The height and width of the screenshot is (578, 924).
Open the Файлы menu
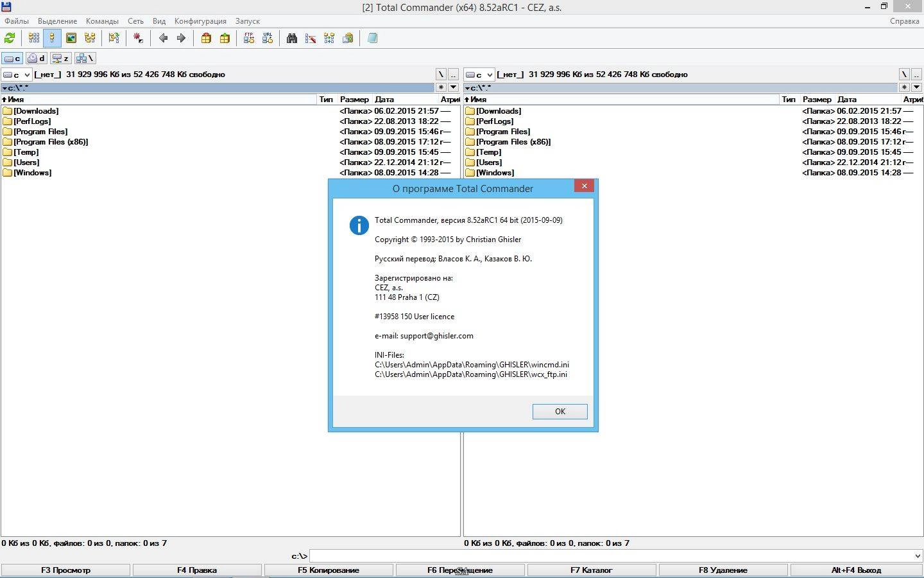(x=17, y=21)
